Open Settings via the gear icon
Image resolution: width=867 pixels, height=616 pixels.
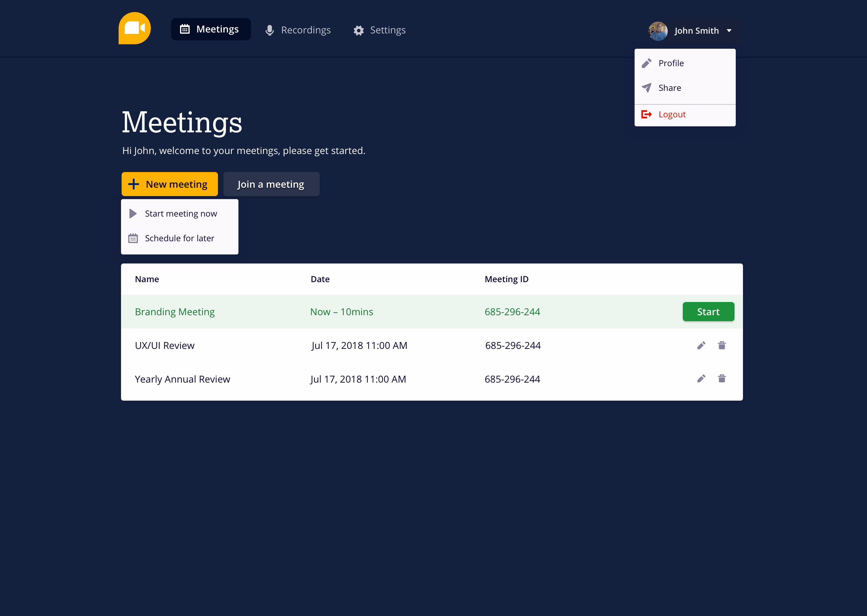tap(358, 30)
